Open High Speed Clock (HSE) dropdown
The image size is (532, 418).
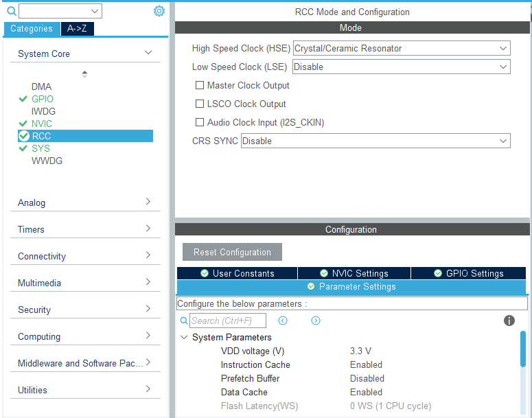[x=402, y=48]
